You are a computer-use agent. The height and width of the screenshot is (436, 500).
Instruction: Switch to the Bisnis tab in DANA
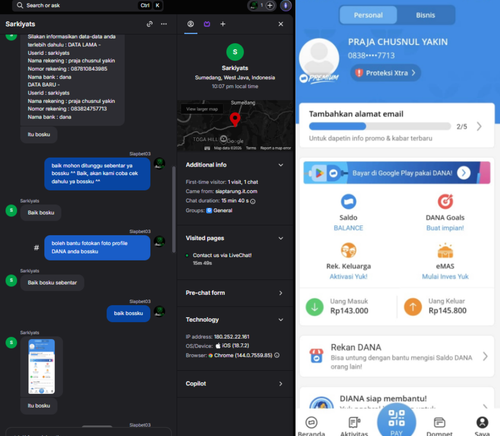coord(425,15)
